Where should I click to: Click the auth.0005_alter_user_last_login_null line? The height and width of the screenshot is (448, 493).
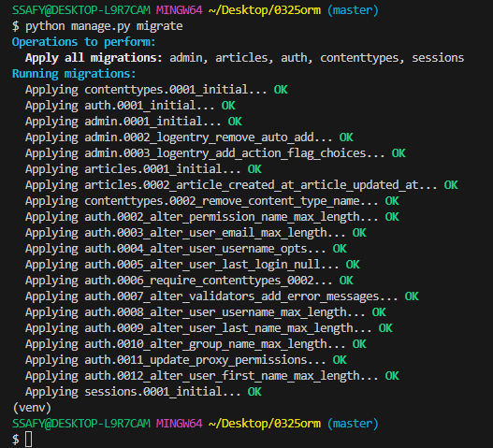tap(193, 265)
